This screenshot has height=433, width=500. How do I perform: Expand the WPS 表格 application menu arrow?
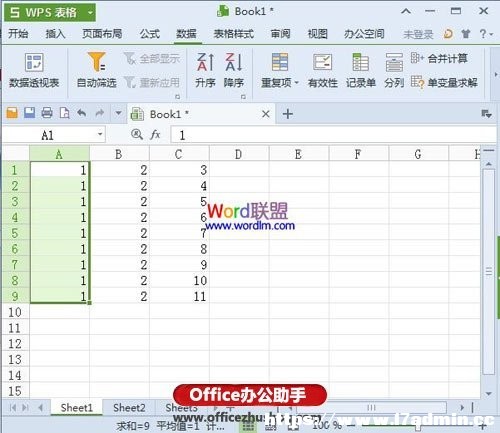pyautogui.click(x=90, y=13)
